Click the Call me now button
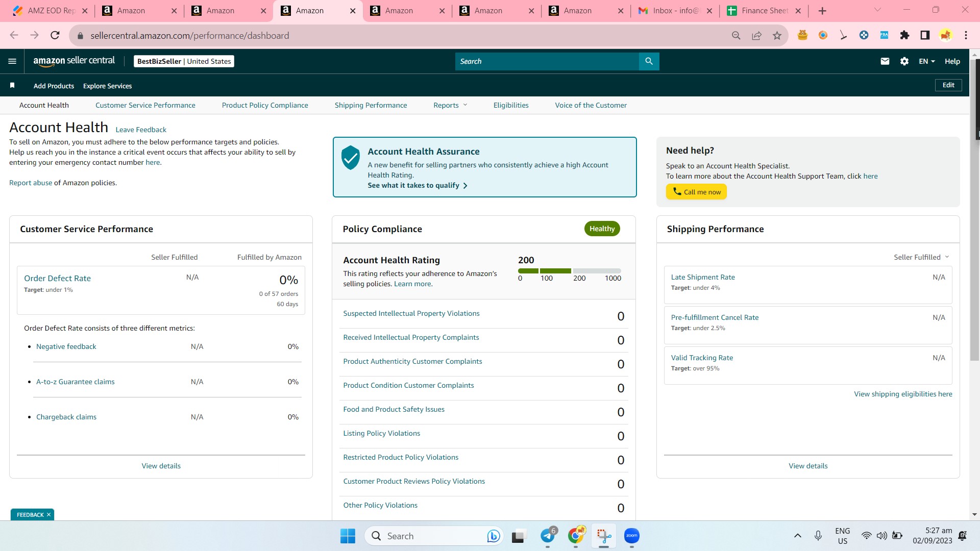The width and height of the screenshot is (980, 551). click(x=696, y=192)
